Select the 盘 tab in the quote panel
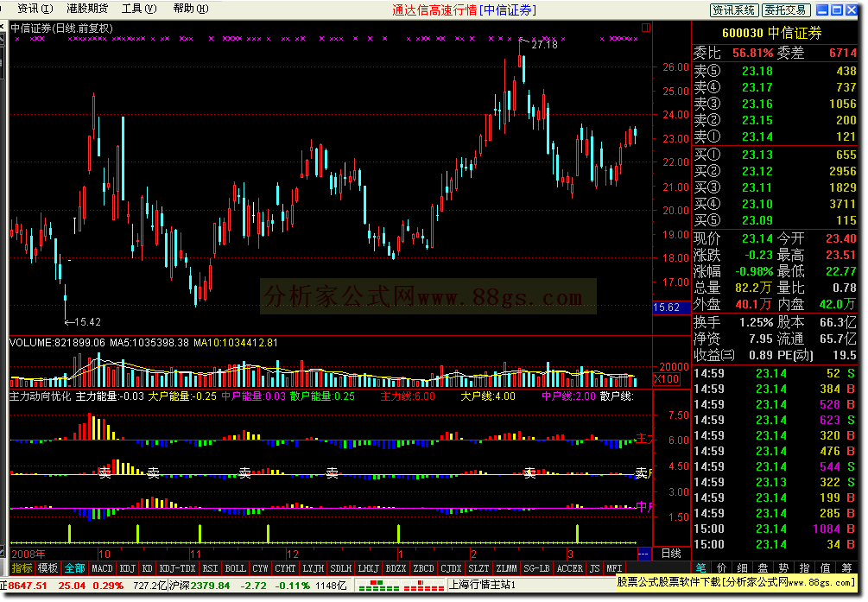This screenshot has width=868, height=602. pyautogui.click(x=763, y=568)
